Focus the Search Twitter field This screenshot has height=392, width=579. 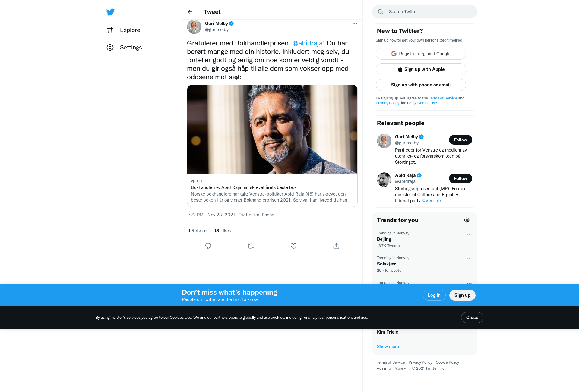425,12
